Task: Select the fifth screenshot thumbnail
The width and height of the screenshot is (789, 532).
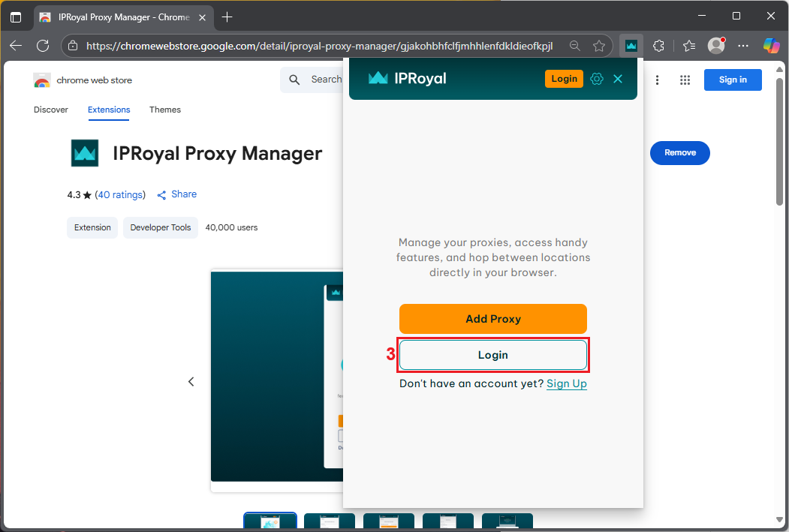Action: [x=507, y=521]
